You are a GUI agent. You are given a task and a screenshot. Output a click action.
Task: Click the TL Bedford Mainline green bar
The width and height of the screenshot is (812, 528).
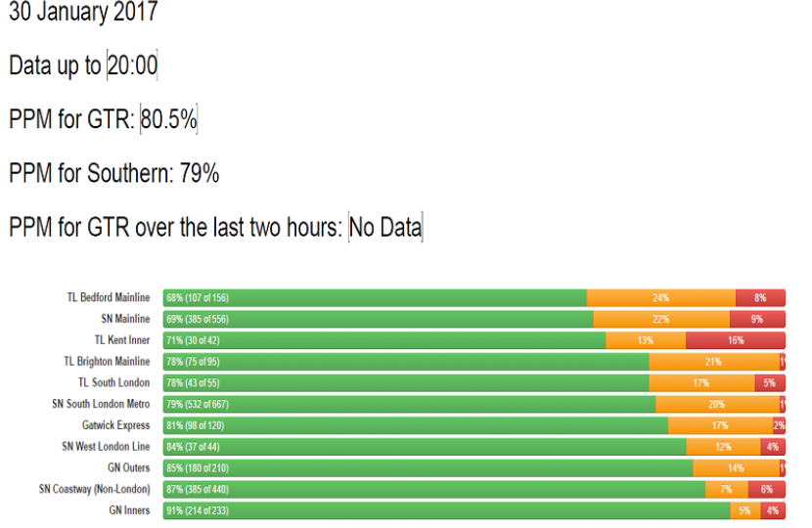(375, 297)
